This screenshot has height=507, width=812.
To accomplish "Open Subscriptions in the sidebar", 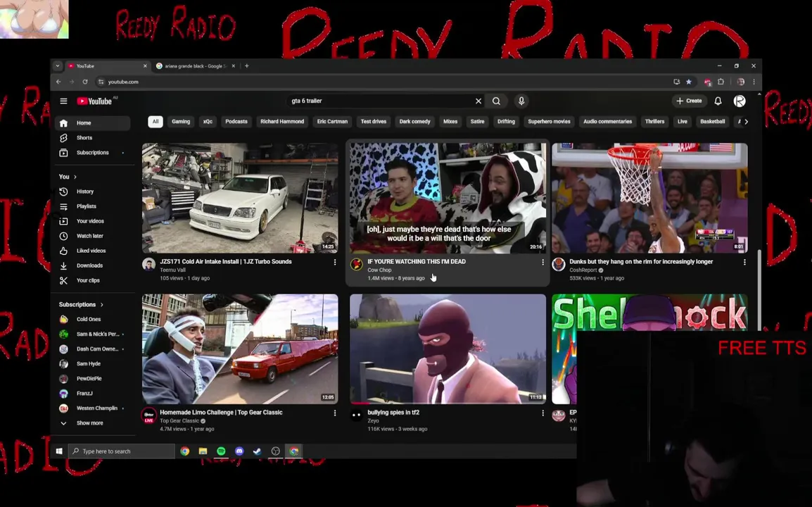I will point(93,152).
